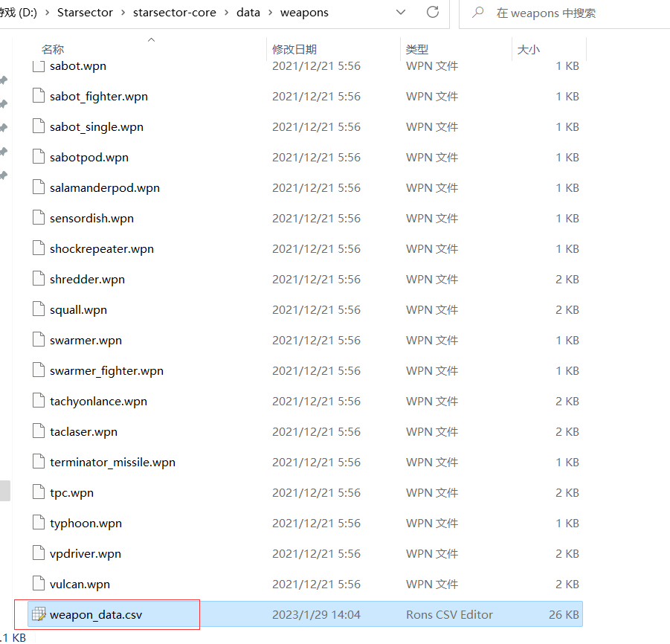Select the shredder.wpn file icon
This screenshot has height=644, width=670.
click(x=39, y=280)
